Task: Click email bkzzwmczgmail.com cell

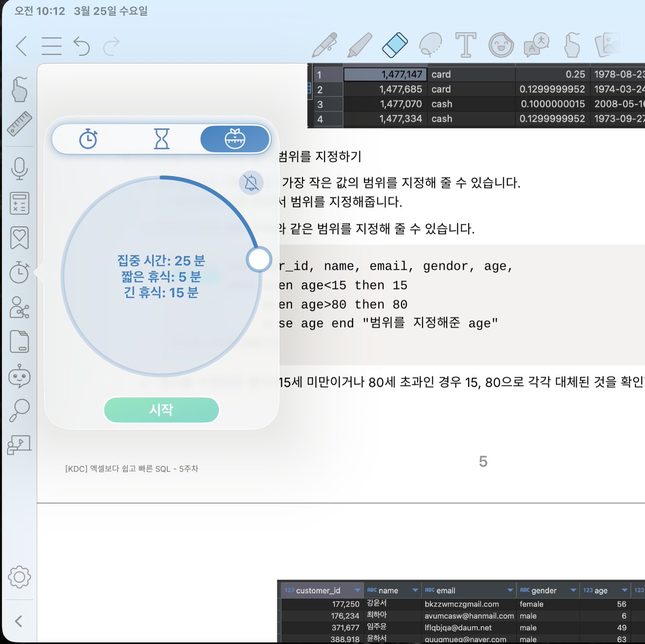Action: [468, 604]
